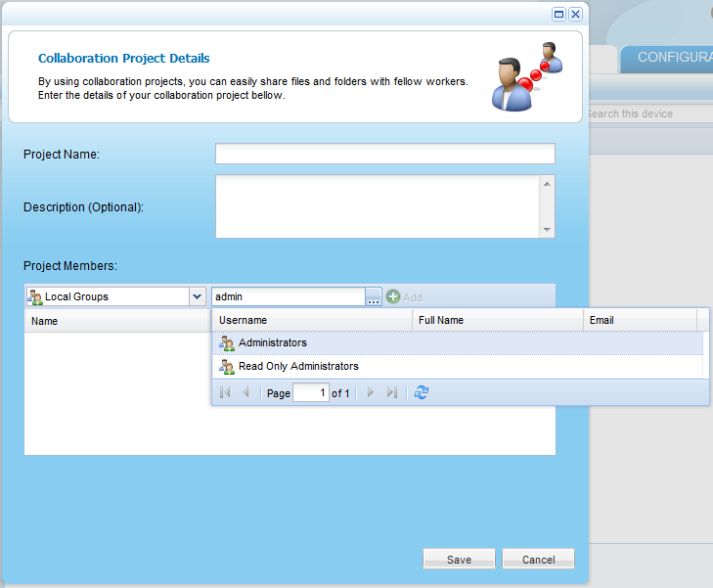
Task: Open member browse ellipsis button
Action: tap(374, 296)
